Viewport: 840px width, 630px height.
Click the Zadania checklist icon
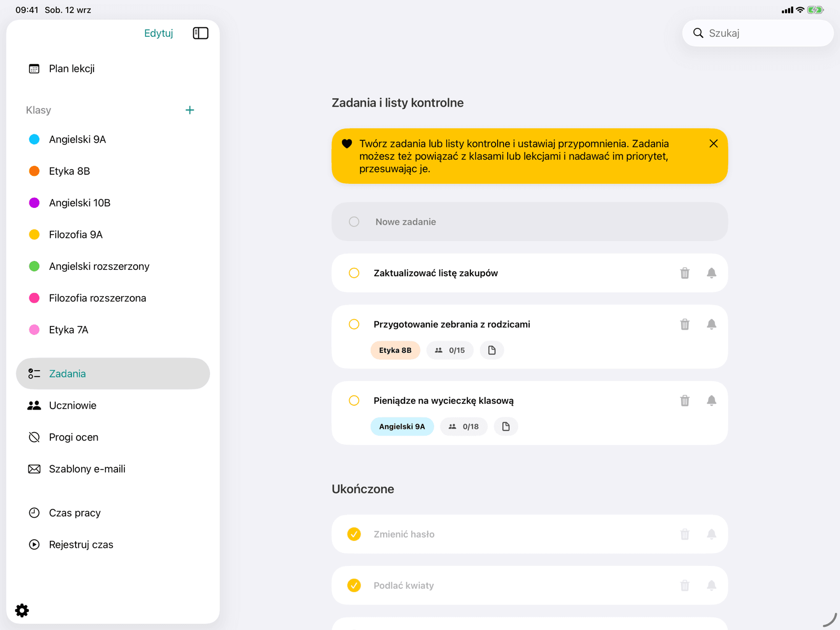pos(34,374)
